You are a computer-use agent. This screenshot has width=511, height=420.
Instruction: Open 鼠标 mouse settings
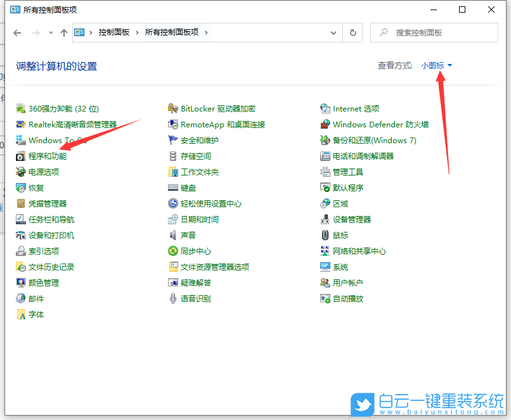coord(340,235)
